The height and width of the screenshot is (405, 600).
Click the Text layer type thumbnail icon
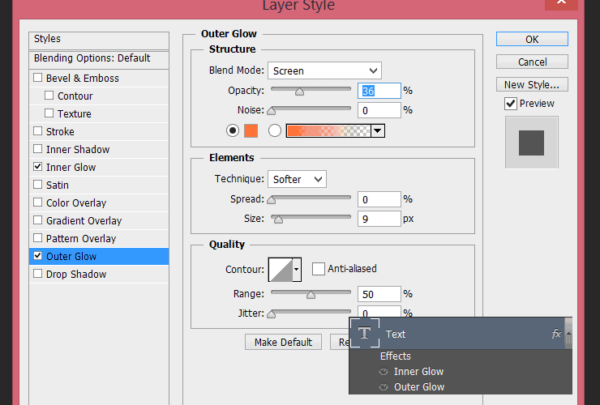tap(365, 333)
